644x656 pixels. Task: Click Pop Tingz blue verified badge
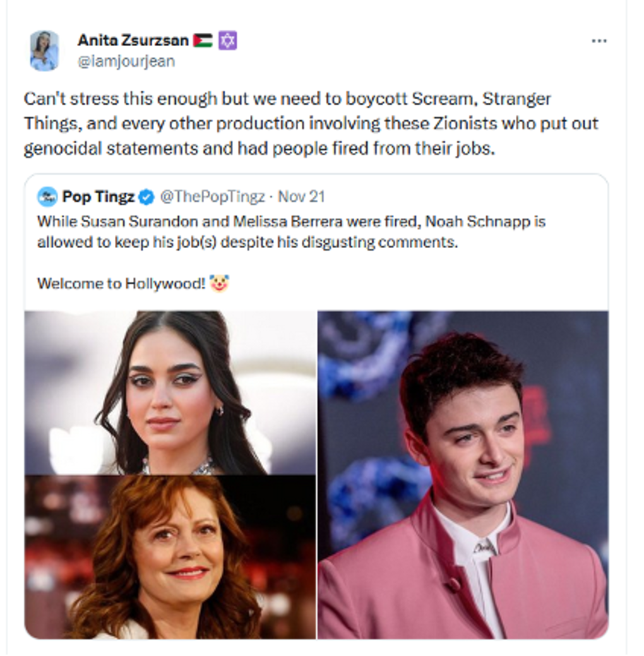(146, 197)
